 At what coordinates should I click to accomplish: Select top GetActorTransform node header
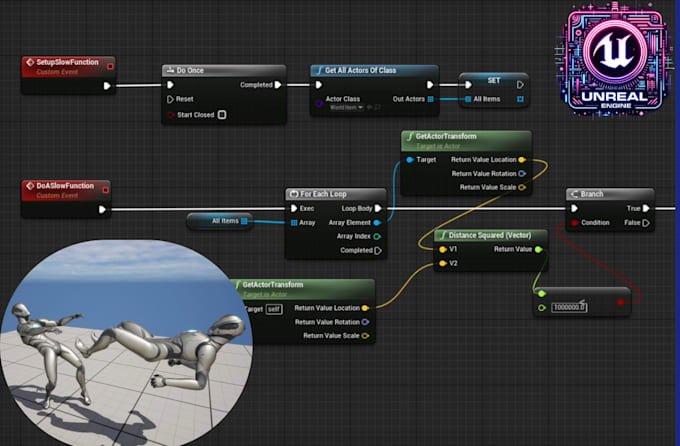coord(467,141)
